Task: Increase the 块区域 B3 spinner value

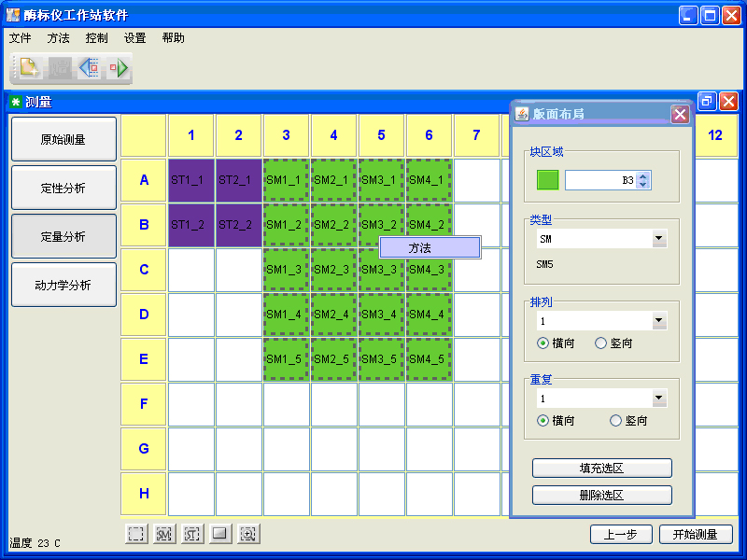Action: point(643,175)
